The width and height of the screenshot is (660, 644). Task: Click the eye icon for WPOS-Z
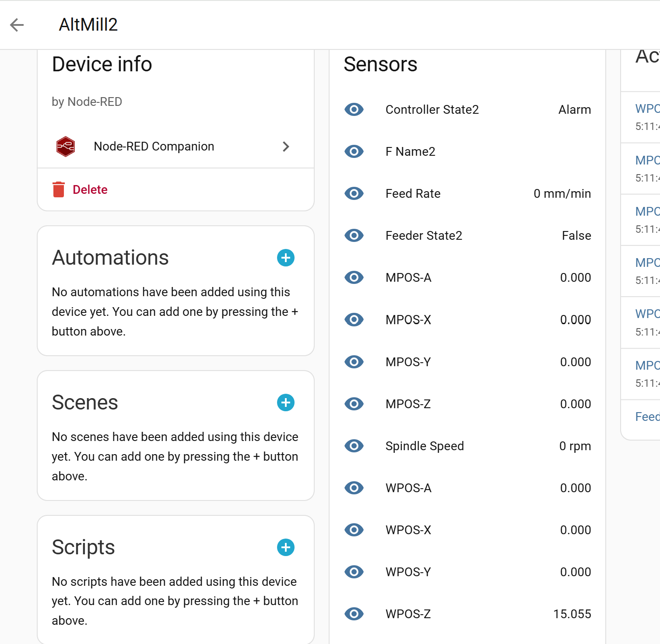pyautogui.click(x=354, y=614)
